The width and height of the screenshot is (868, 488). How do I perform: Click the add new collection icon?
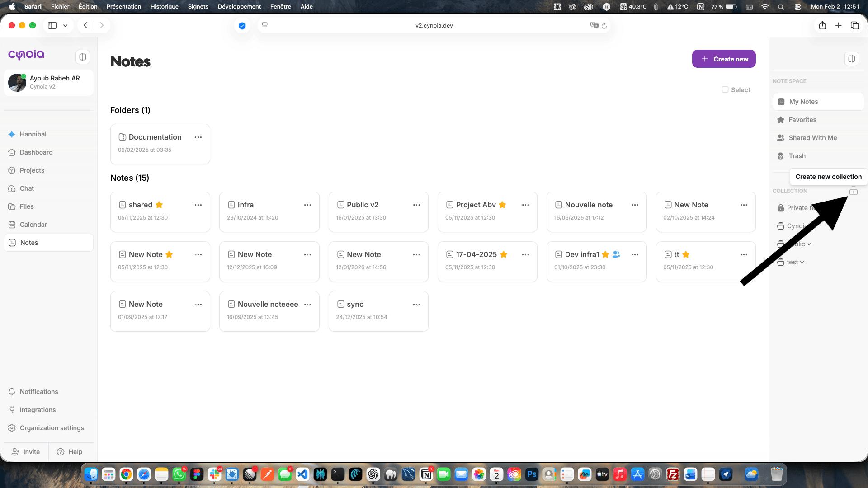pos(853,191)
